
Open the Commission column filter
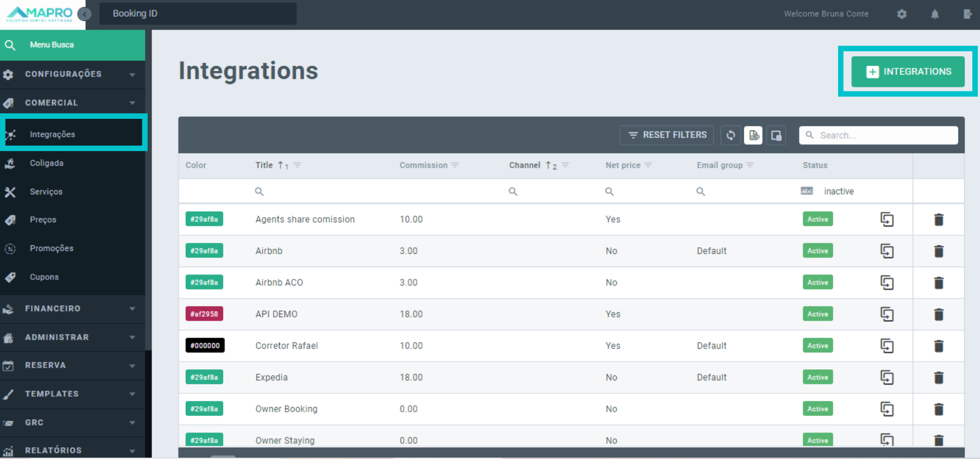click(455, 165)
